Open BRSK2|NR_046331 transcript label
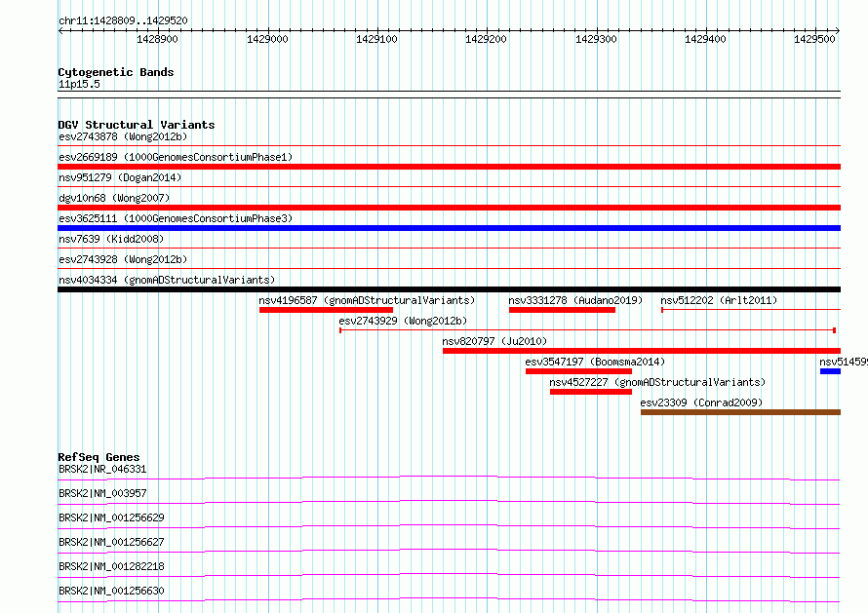The height and width of the screenshot is (613, 868). click(x=102, y=469)
